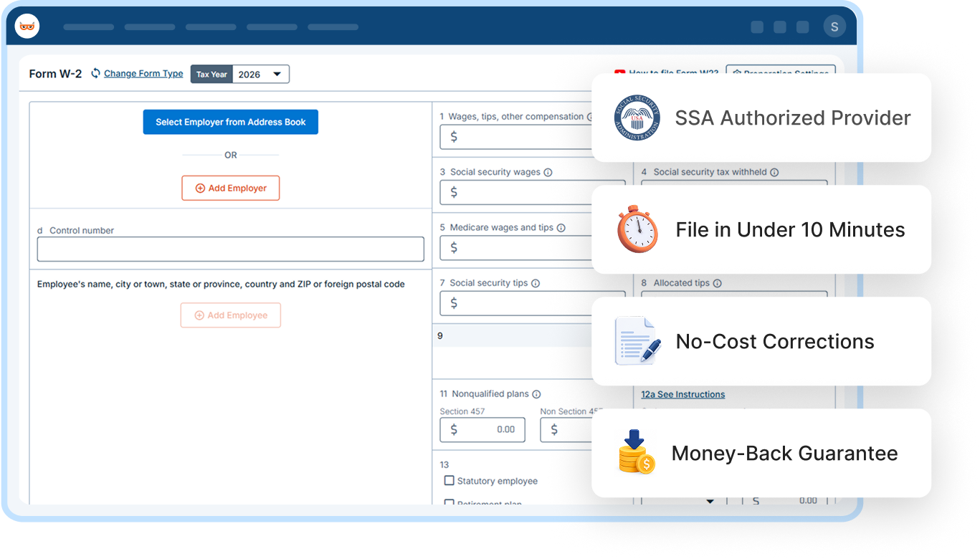Image resolution: width=980 pixels, height=559 pixels.
Task: Click the Tax Year label
Action: (x=211, y=74)
